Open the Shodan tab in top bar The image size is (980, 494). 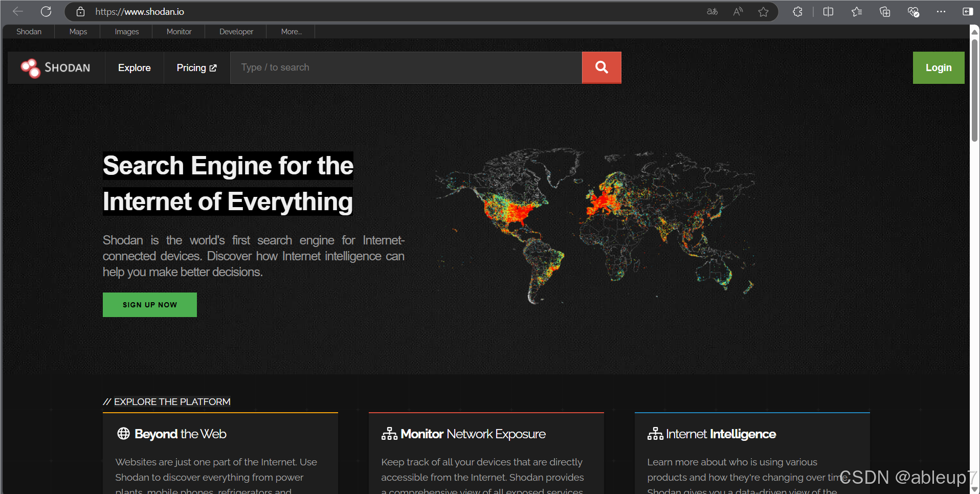coord(29,32)
